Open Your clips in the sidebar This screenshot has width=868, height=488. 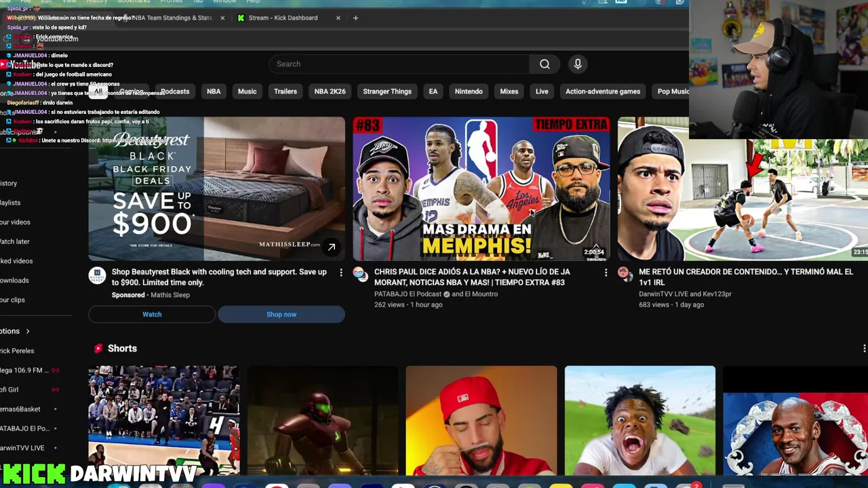pos(13,300)
